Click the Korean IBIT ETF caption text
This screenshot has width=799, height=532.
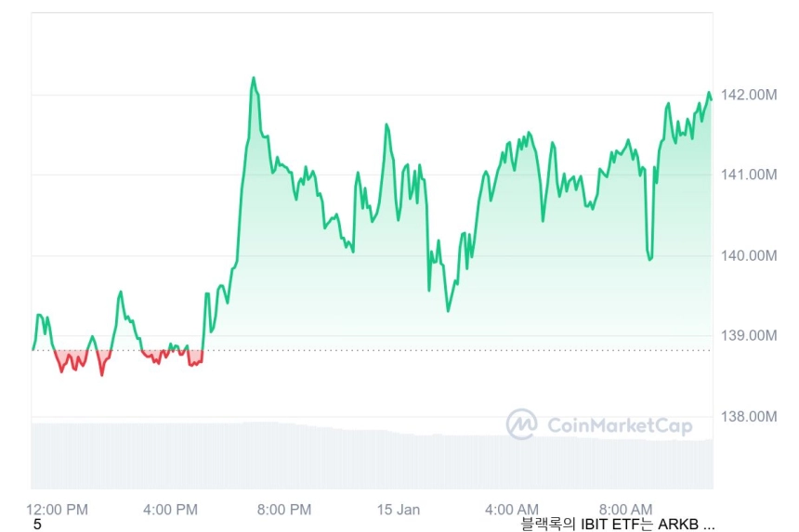618,524
